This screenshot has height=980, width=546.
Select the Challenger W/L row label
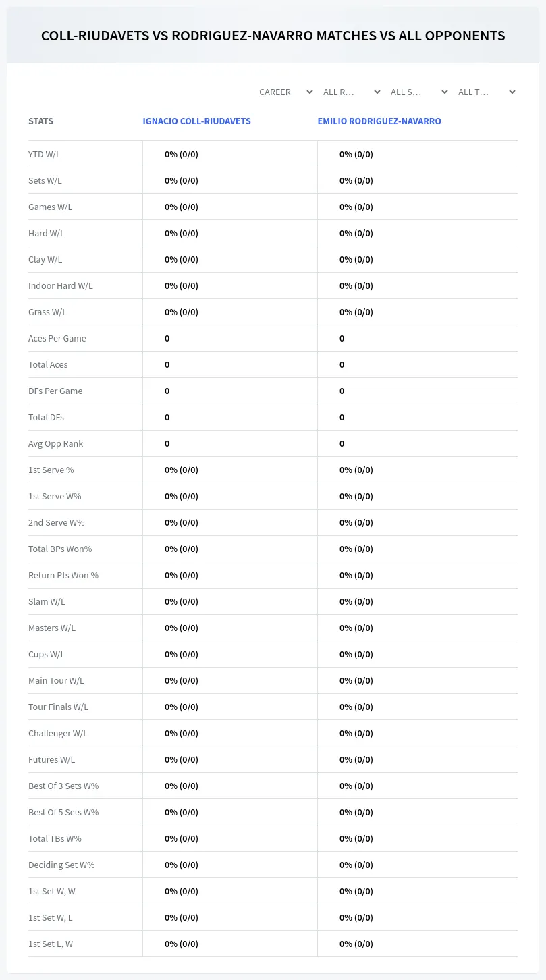58,733
